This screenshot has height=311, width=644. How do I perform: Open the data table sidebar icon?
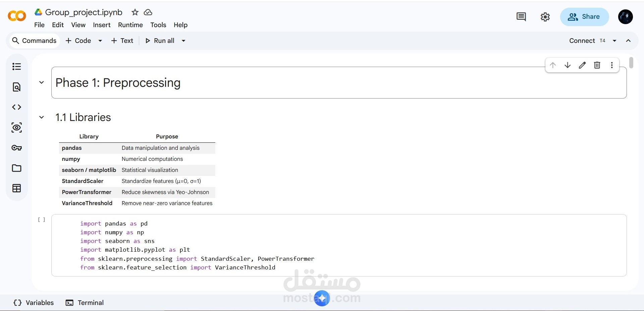click(x=16, y=188)
